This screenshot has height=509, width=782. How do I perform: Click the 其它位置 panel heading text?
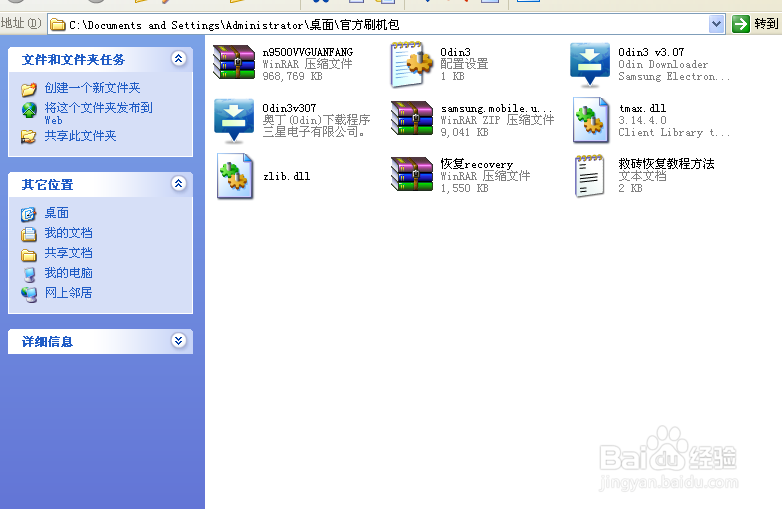tap(47, 184)
